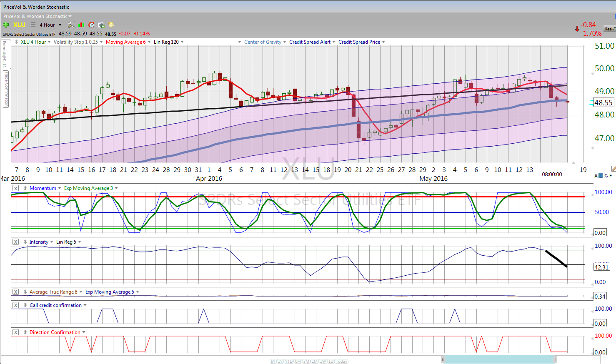Click the 48.55 current price label
The image size is (616, 364).
pyautogui.click(x=603, y=102)
